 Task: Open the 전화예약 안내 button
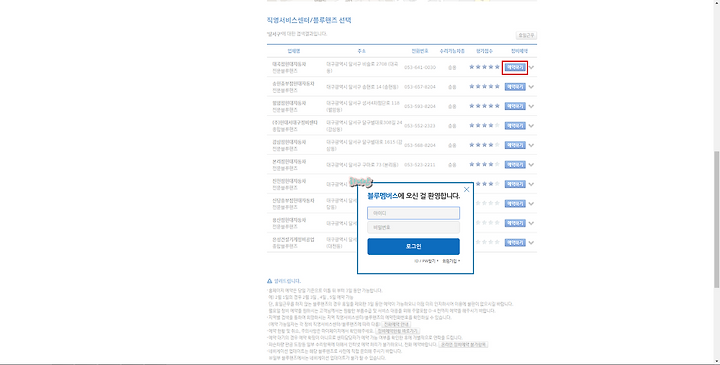tap(396, 324)
